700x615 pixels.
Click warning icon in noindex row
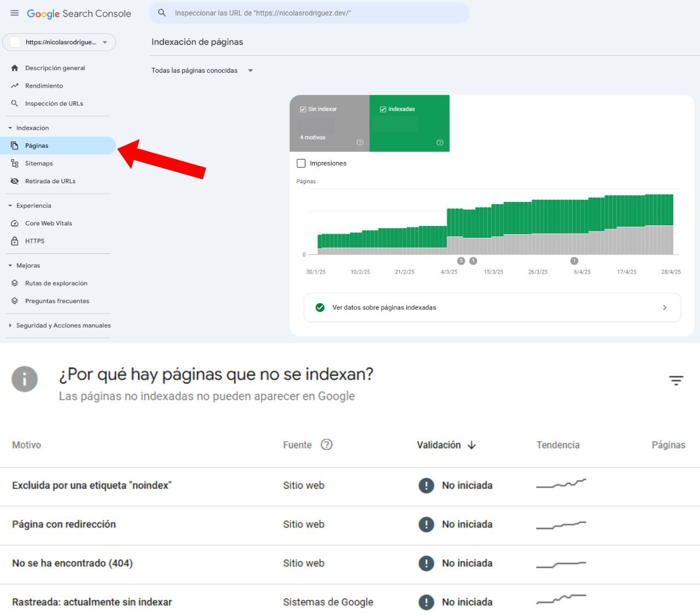tap(426, 485)
